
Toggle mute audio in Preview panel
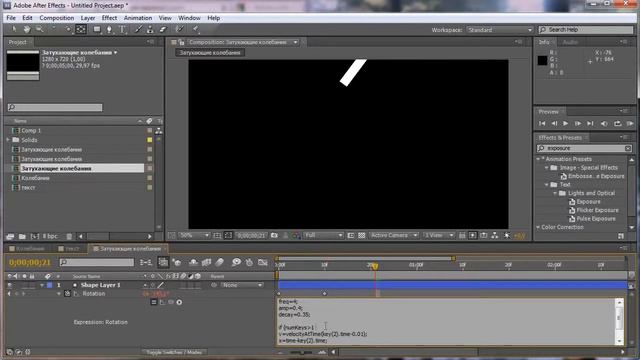coord(604,123)
